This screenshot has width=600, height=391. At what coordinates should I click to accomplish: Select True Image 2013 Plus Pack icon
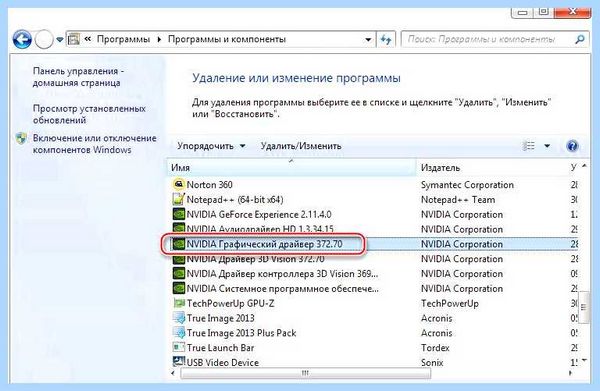pyautogui.click(x=178, y=333)
